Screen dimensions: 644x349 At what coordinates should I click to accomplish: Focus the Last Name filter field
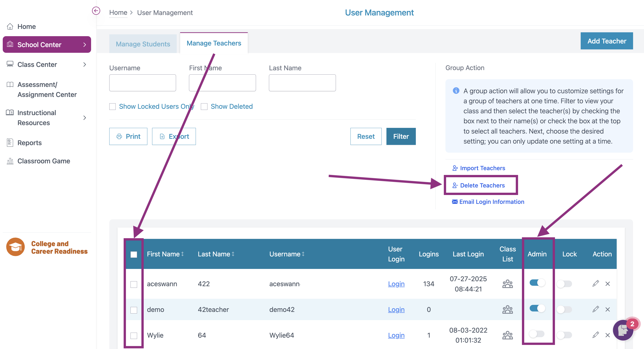coord(302,83)
